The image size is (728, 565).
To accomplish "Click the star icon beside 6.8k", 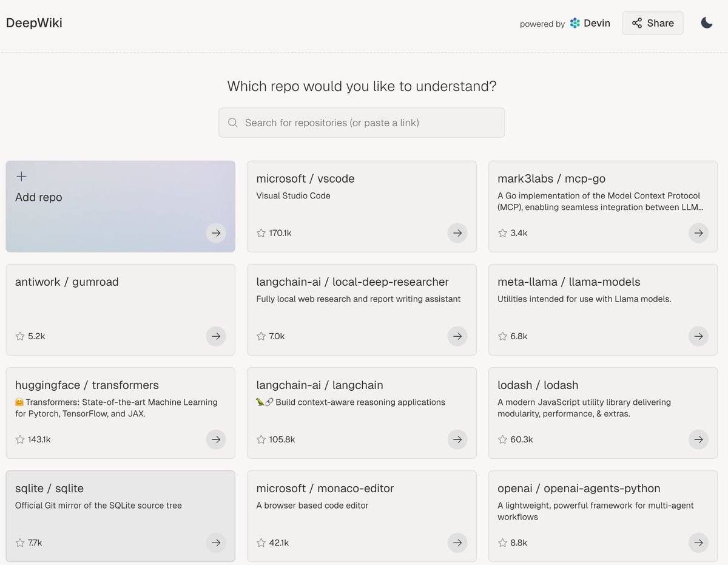I will point(503,336).
